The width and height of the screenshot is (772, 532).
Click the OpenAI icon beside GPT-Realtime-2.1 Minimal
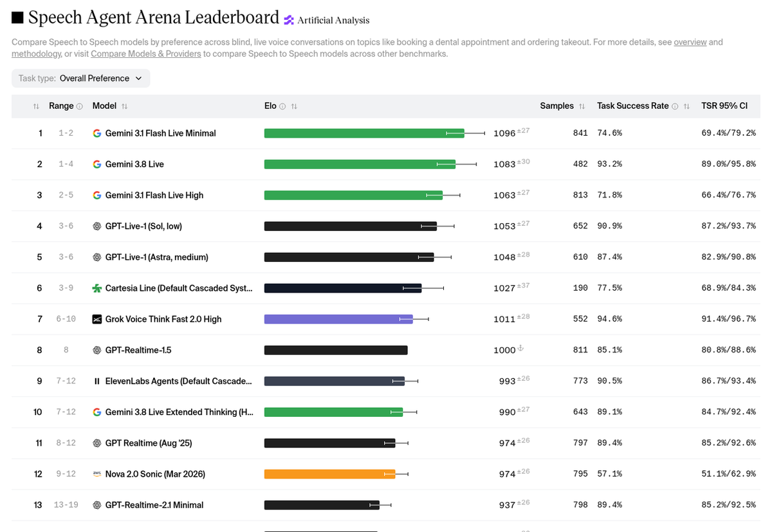click(97, 505)
